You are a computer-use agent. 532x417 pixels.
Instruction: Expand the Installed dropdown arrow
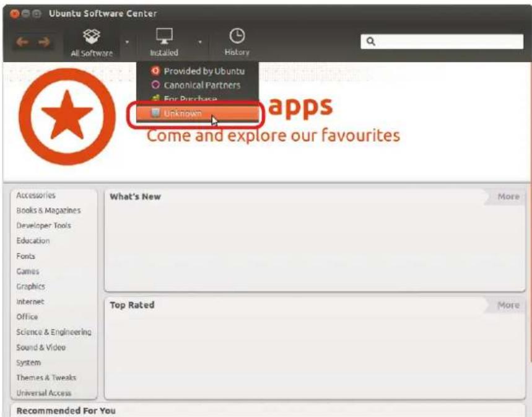pos(200,42)
